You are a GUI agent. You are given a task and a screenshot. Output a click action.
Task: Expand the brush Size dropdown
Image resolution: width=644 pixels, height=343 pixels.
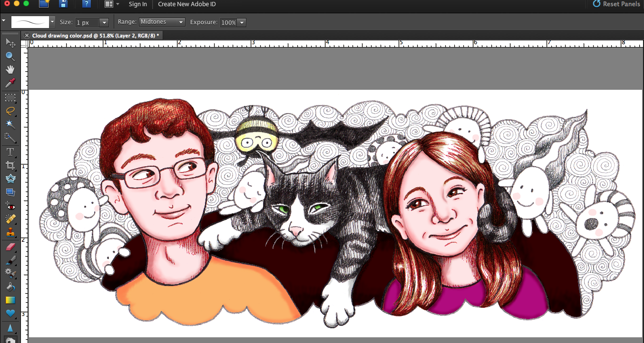tap(104, 22)
